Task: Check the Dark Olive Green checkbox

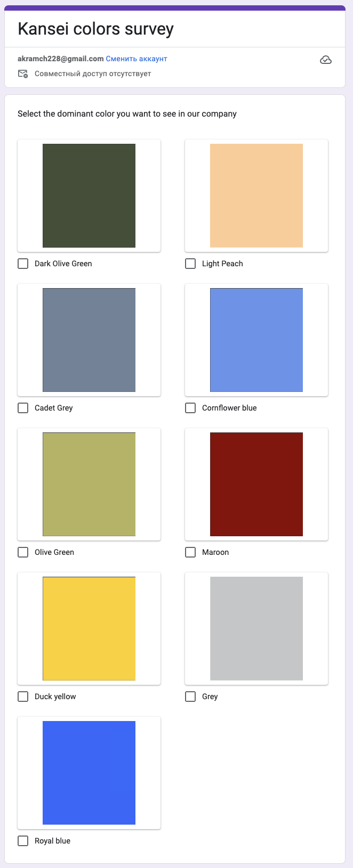Action: tap(23, 264)
